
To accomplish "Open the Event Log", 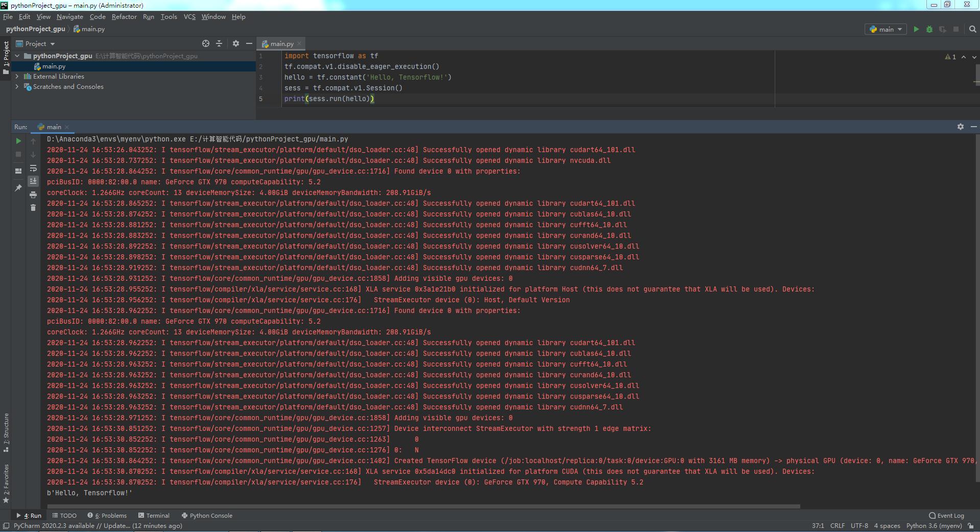I will pos(946,516).
